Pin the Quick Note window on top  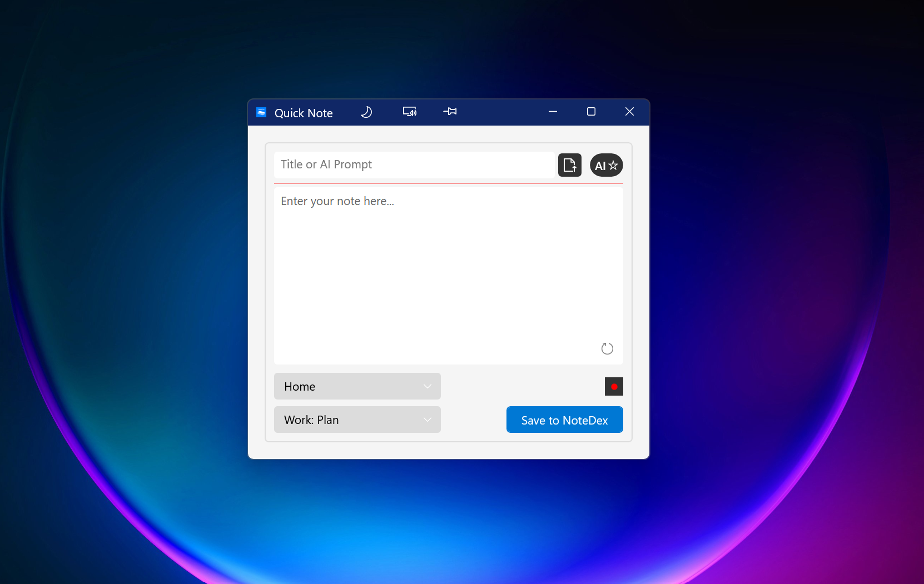pyautogui.click(x=450, y=112)
